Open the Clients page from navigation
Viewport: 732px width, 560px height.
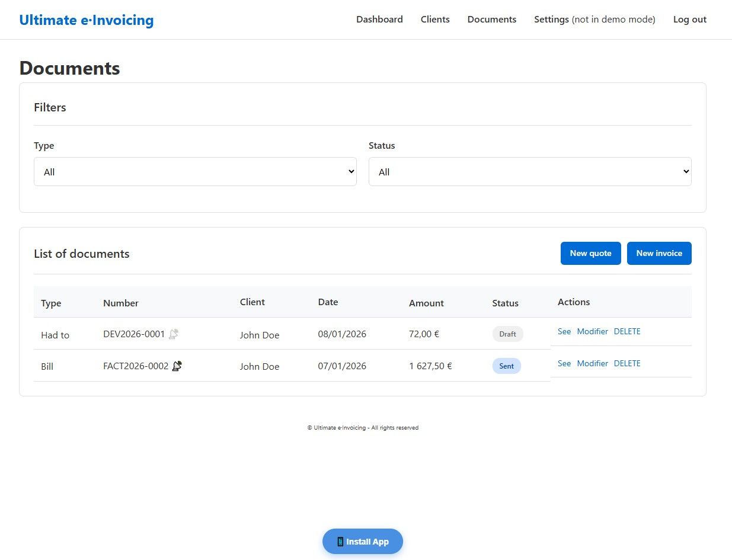point(434,20)
